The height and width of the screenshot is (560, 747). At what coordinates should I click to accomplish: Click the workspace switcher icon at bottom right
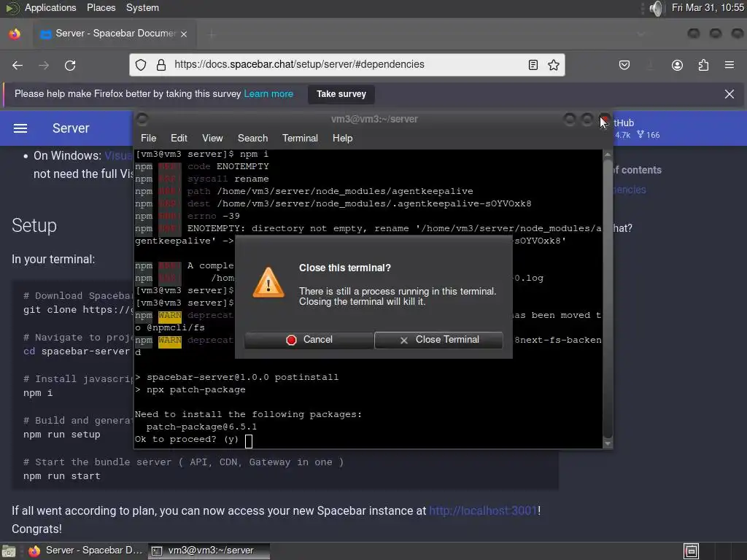[x=691, y=551]
